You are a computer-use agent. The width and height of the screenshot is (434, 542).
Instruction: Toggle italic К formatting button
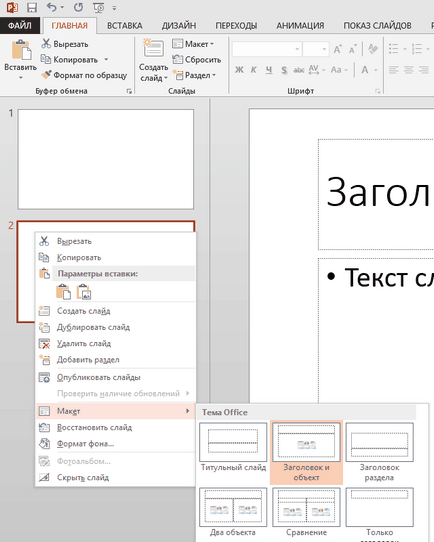[254, 70]
